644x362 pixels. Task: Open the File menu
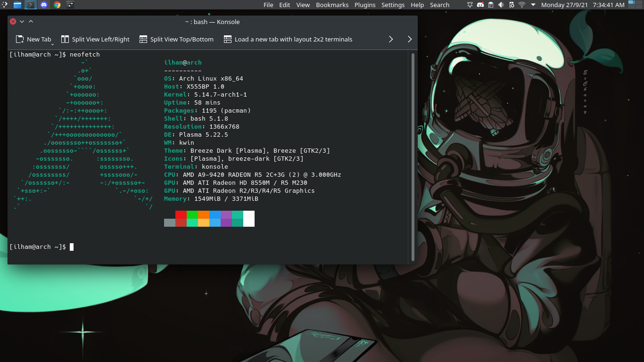[x=268, y=5]
